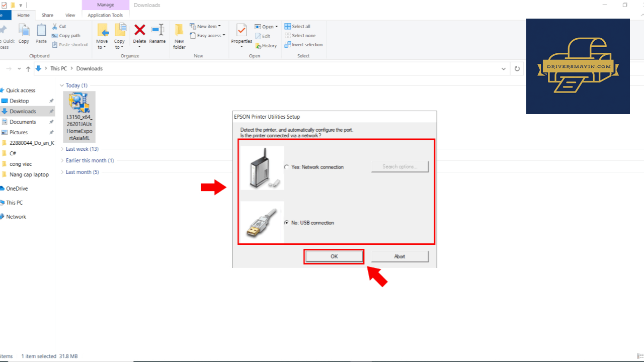
Task: Open Downloads in the navigation pane
Action: click(23, 112)
